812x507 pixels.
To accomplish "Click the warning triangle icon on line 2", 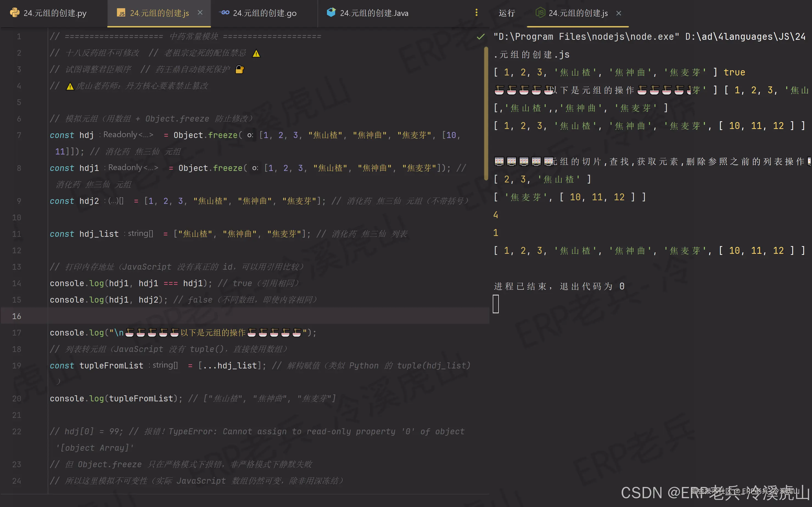I will pos(256,53).
